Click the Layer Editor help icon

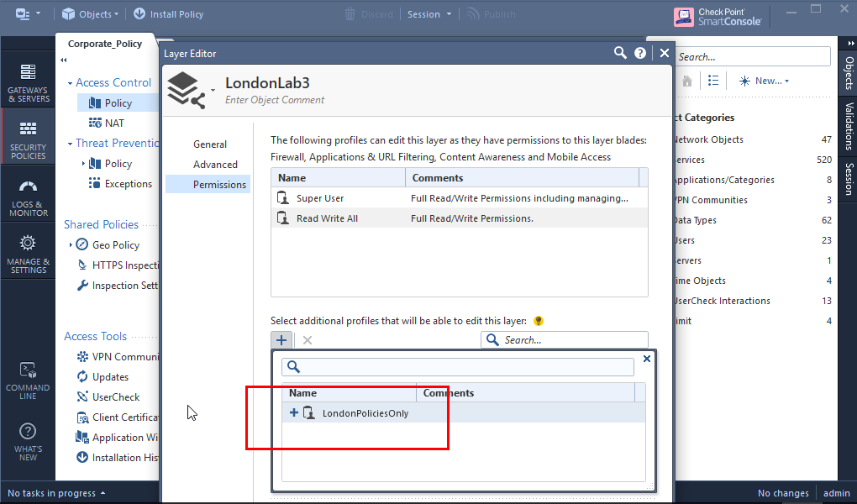(640, 53)
